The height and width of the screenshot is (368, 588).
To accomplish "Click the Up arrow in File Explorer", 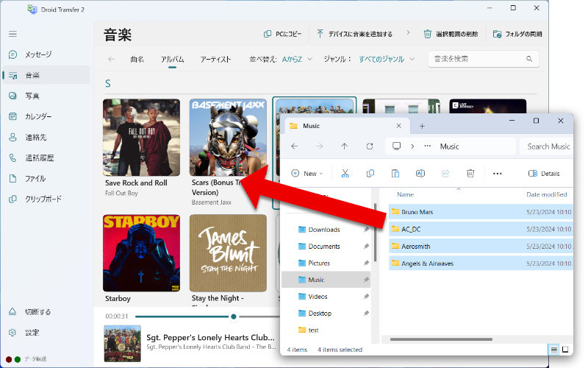I will [x=344, y=146].
